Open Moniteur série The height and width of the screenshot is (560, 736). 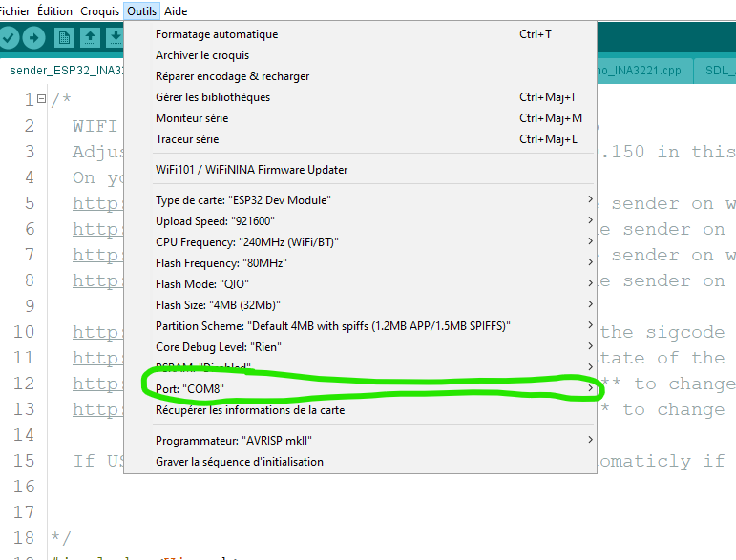pyautogui.click(x=360, y=118)
